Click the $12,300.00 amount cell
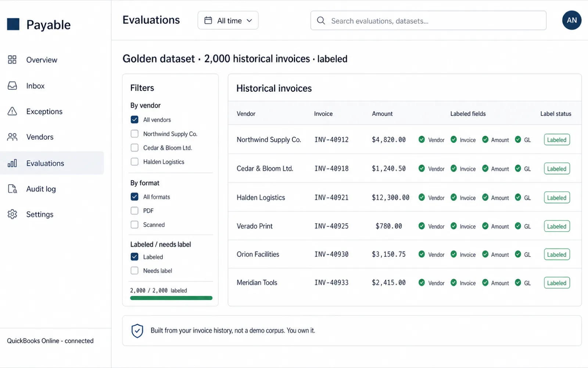This screenshot has width=588, height=368. (x=391, y=197)
